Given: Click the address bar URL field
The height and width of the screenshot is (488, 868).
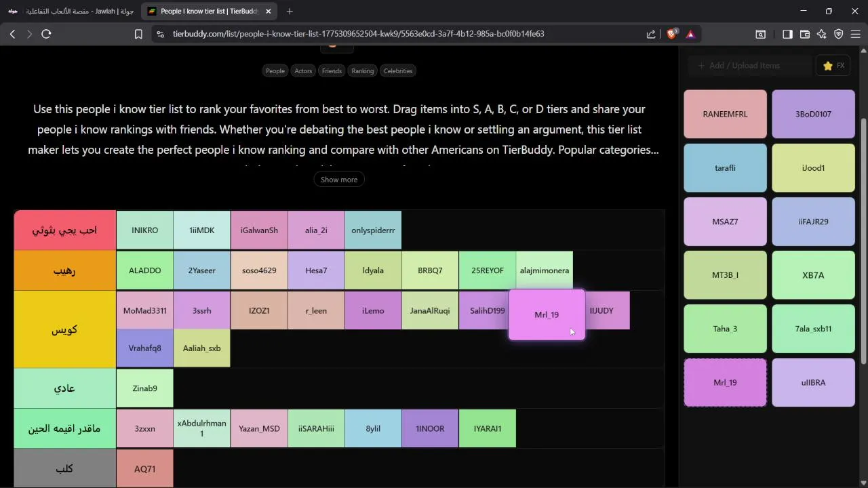Looking at the screenshot, I should click(x=400, y=34).
